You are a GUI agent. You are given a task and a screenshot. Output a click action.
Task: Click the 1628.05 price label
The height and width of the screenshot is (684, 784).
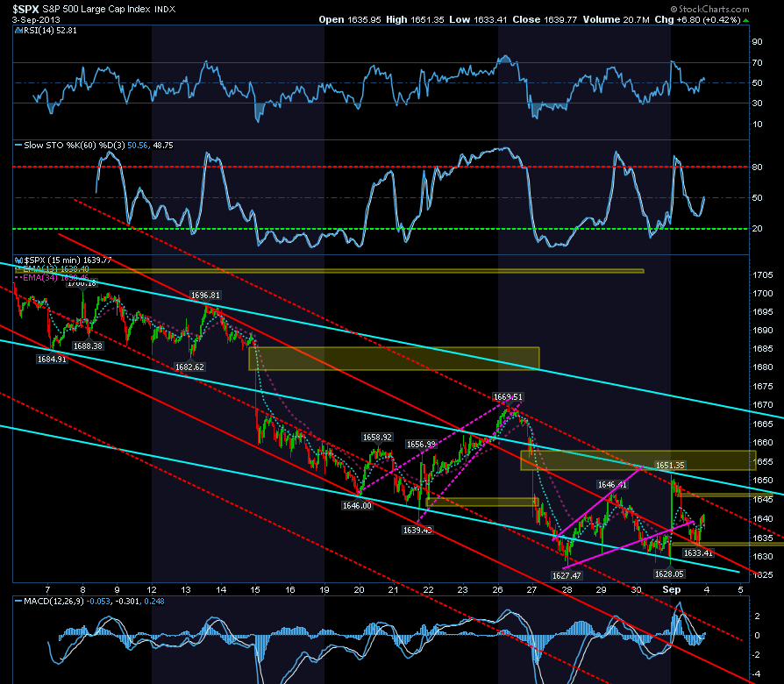point(669,574)
